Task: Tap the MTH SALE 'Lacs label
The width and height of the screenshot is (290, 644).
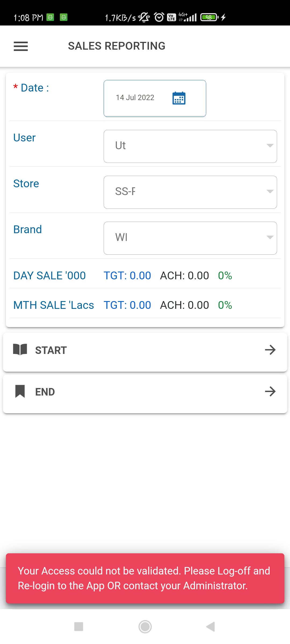Action: click(x=54, y=305)
